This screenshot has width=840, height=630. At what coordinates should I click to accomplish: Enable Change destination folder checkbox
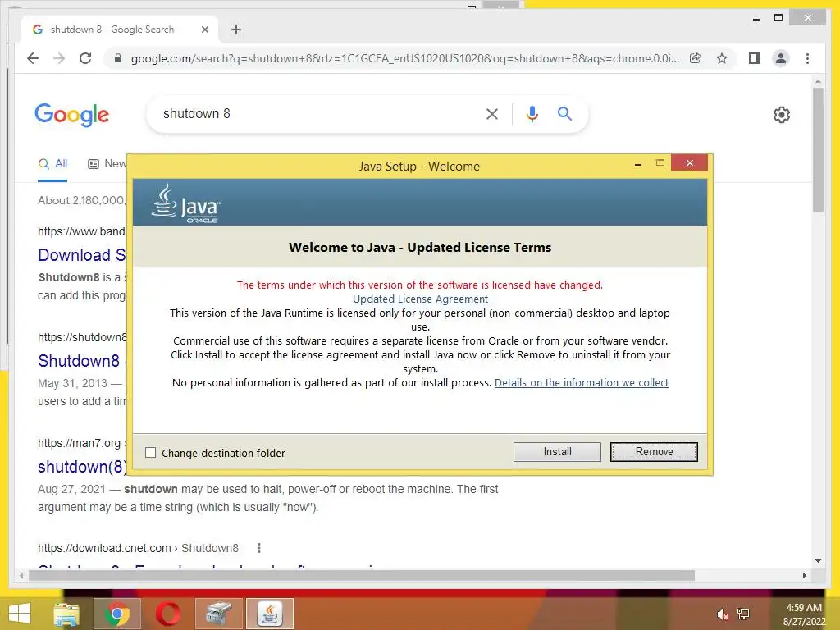click(151, 453)
